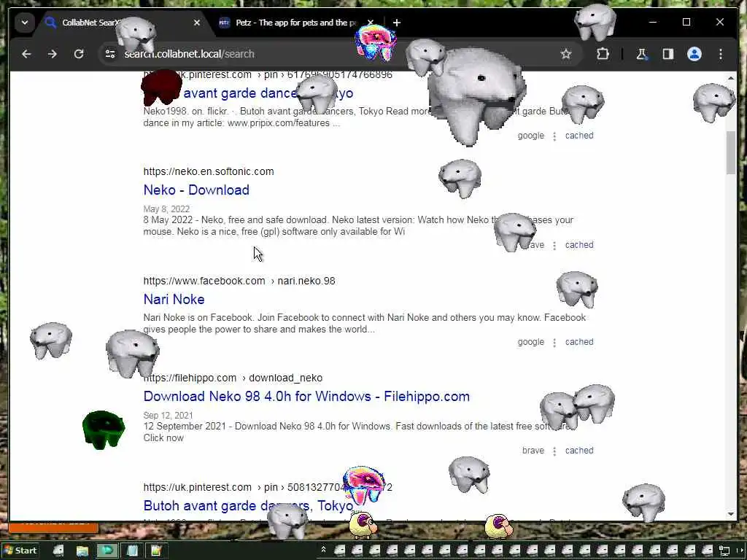Click the browser forward arrow
This screenshot has width=747, height=560.
(x=53, y=54)
